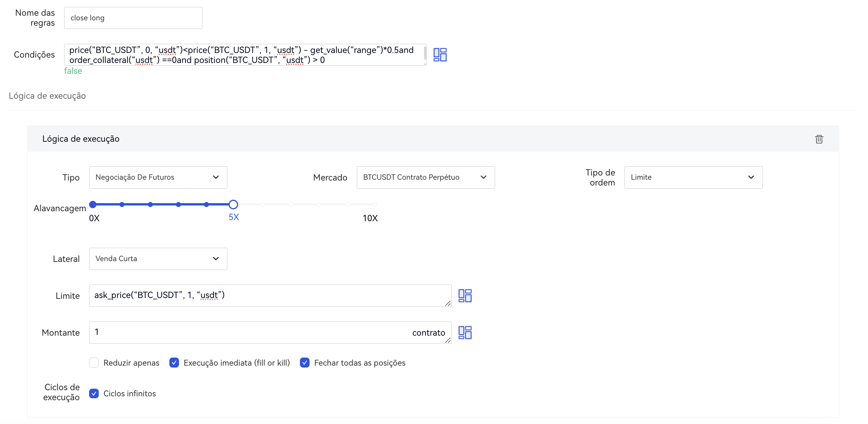Disable Ciclos infinitos checkbox
868x424 pixels.
point(94,393)
